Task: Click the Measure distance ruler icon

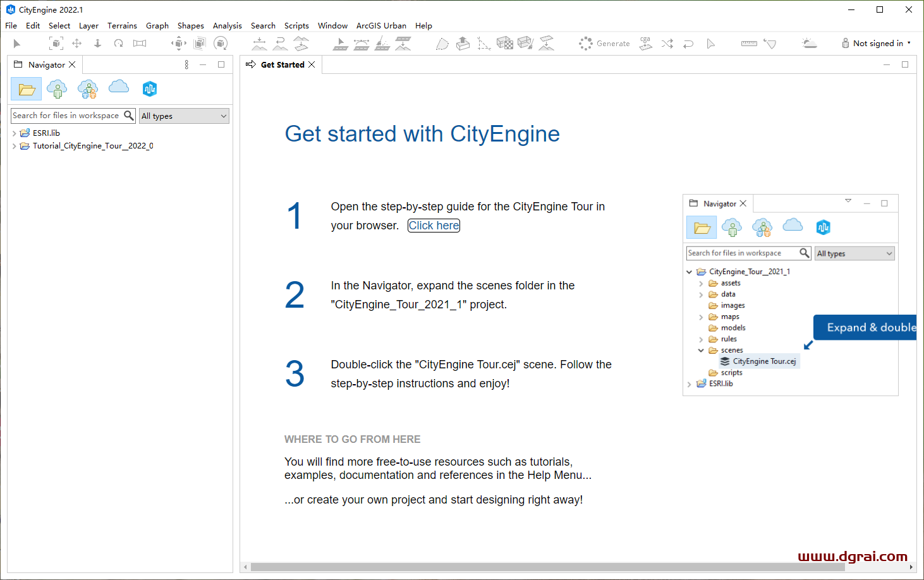Action: (749, 44)
